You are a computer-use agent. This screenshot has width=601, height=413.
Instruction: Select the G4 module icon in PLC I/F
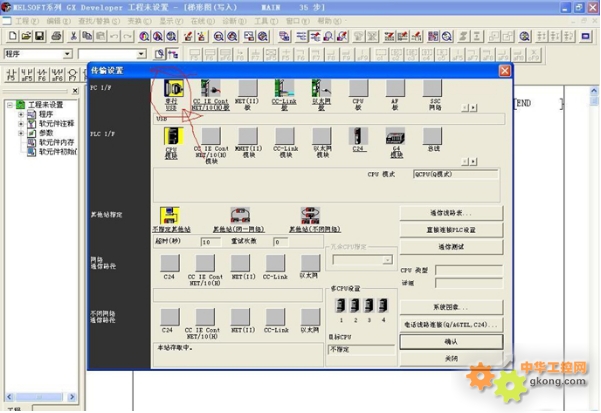395,136
